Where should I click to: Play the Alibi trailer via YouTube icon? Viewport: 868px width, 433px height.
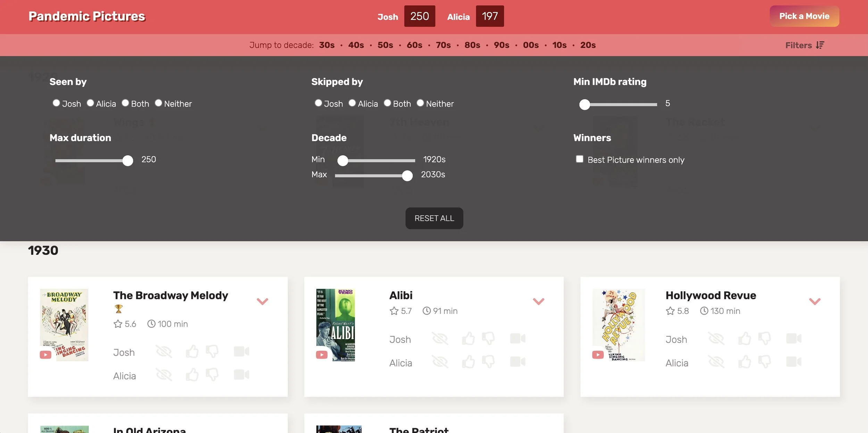click(x=322, y=354)
